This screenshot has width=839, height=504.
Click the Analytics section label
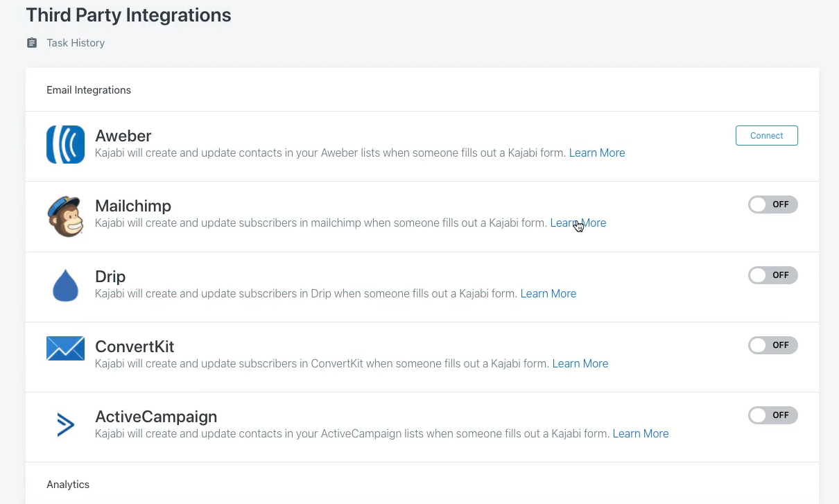(x=68, y=485)
